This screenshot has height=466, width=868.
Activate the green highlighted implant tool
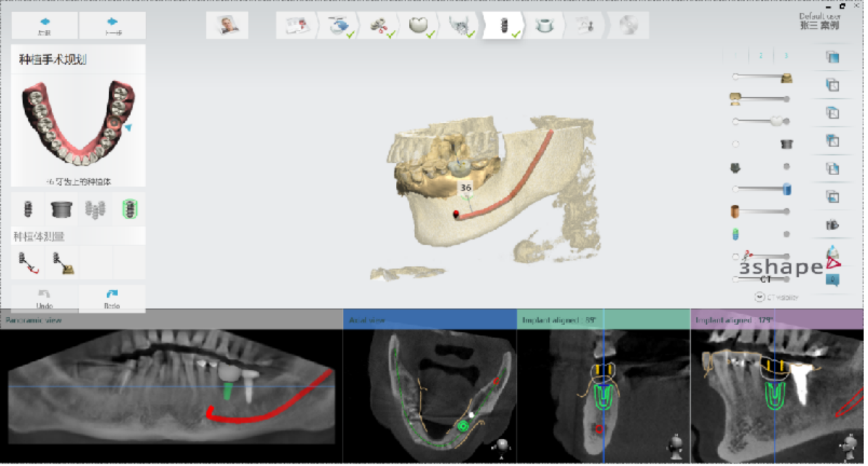pyautogui.click(x=129, y=210)
